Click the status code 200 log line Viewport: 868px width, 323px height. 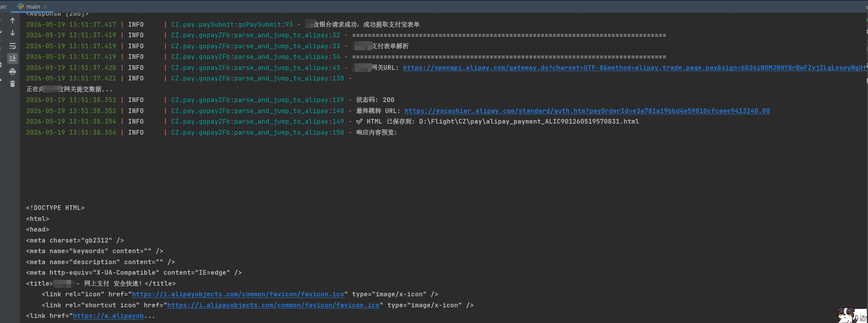pyautogui.click(x=210, y=100)
